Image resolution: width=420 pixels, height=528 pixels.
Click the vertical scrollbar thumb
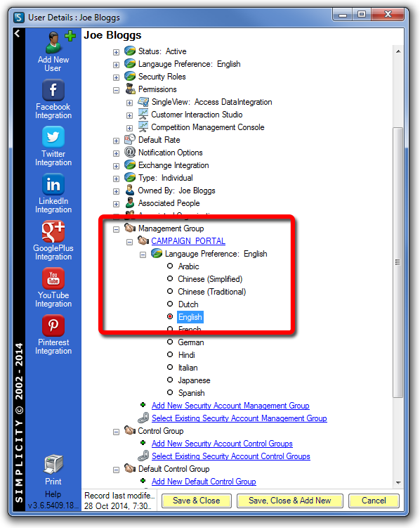pyautogui.click(x=398, y=262)
